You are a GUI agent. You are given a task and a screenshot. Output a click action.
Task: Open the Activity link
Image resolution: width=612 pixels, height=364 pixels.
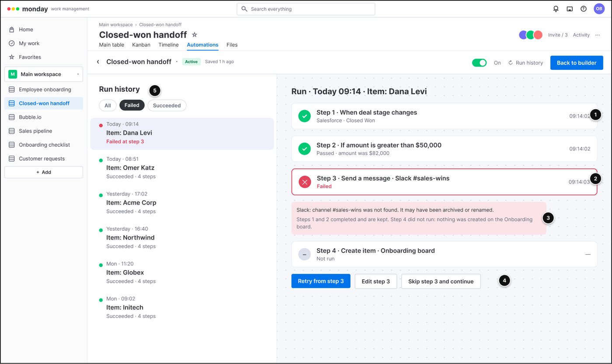(x=581, y=35)
